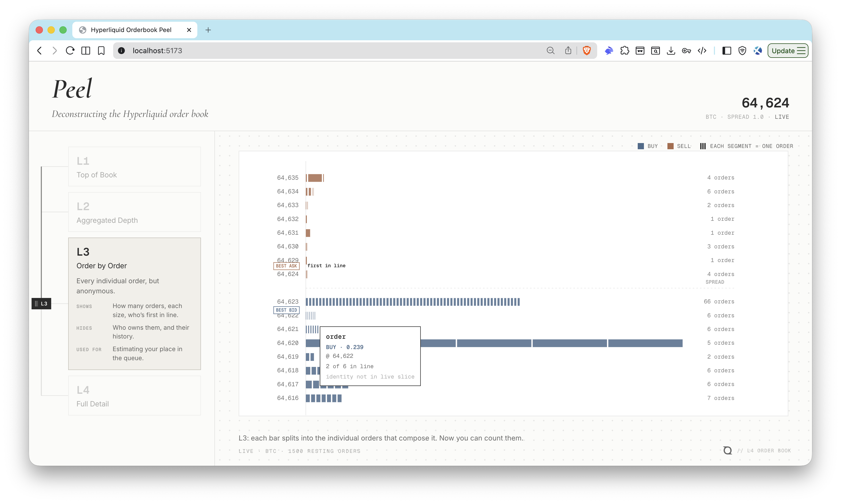Go back with the browser back arrow

coord(40,51)
